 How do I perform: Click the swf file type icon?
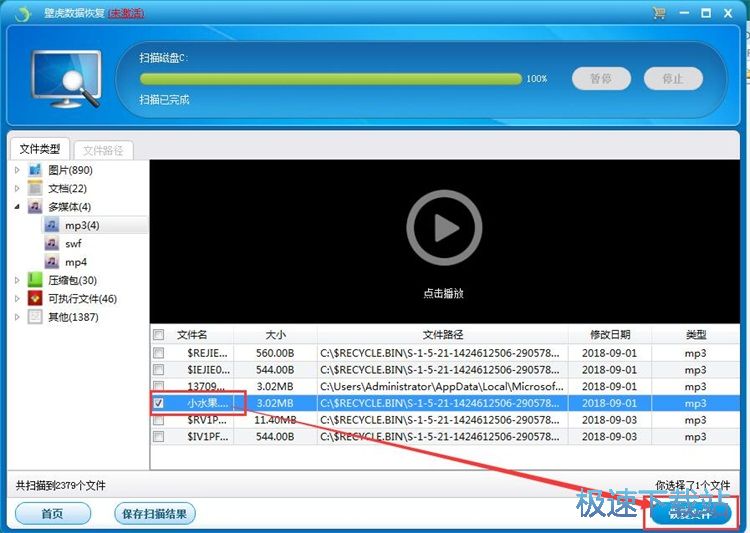click(52, 244)
